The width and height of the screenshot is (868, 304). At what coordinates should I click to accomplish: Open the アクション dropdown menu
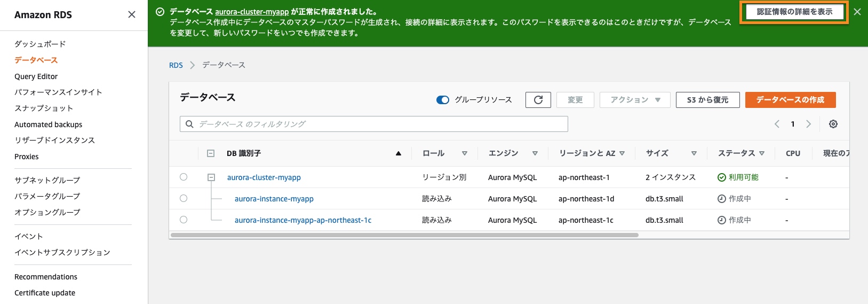(x=634, y=100)
